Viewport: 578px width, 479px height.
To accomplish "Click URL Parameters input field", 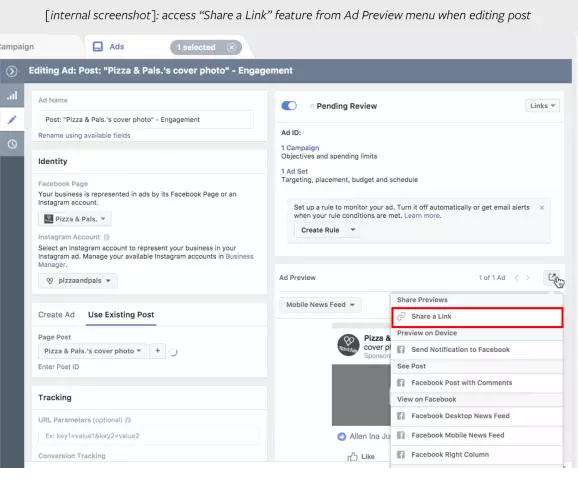I will (x=149, y=436).
